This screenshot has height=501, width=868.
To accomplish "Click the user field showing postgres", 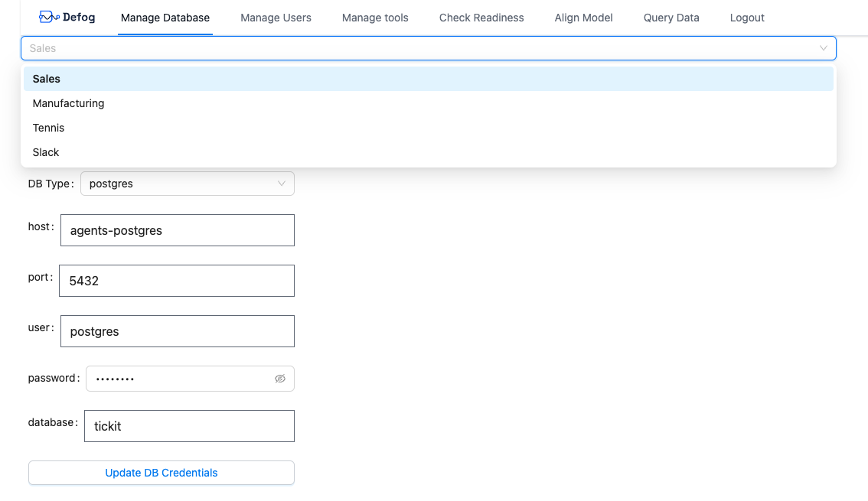I will tap(177, 330).
